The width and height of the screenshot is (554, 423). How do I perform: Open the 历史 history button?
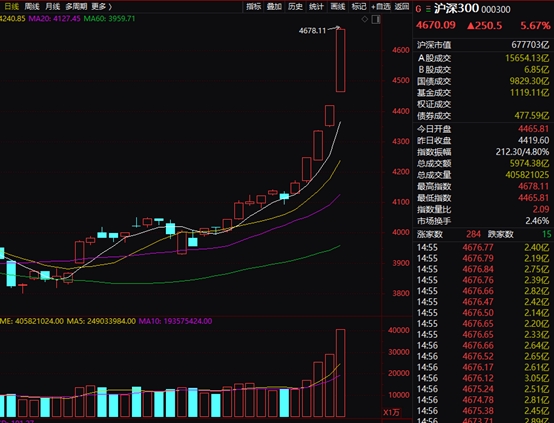[x=295, y=6]
